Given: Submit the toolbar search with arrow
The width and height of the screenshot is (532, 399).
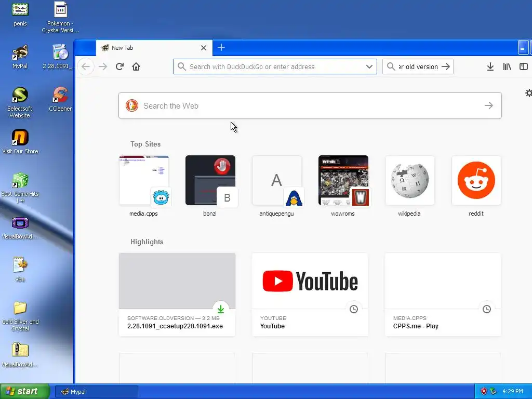Looking at the screenshot, I should click(446, 66).
